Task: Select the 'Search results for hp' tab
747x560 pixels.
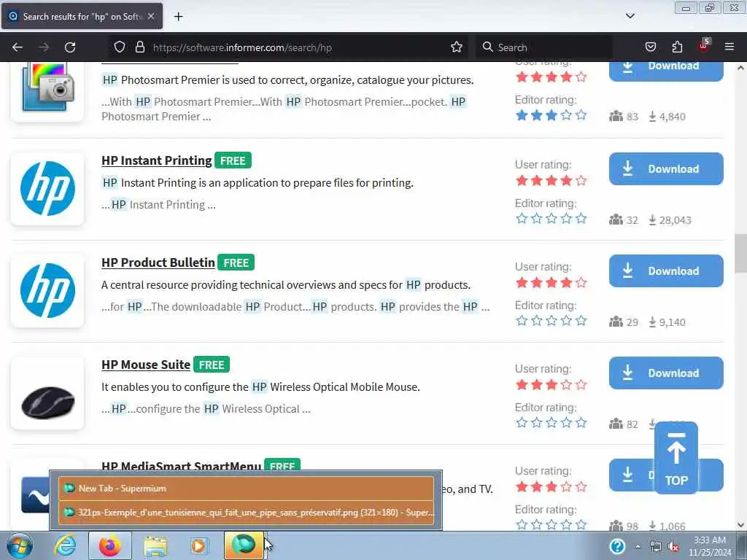Action: [x=82, y=16]
